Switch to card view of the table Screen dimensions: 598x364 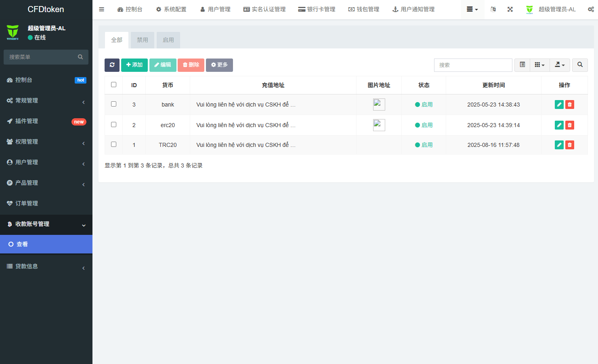(522, 65)
